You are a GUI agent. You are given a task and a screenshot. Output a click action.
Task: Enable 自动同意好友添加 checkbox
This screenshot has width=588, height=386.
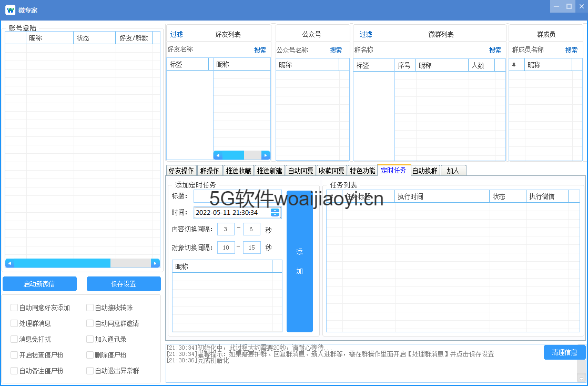pos(14,308)
